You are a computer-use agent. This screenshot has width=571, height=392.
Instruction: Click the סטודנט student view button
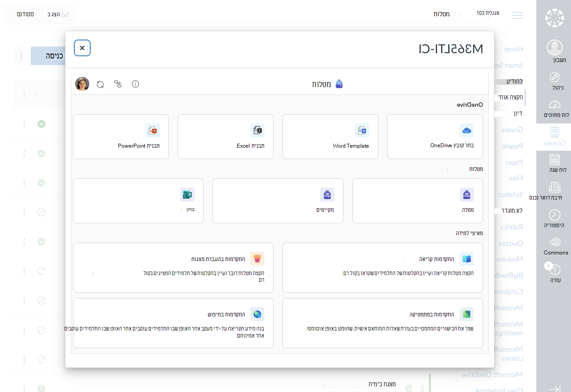point(26,15)
